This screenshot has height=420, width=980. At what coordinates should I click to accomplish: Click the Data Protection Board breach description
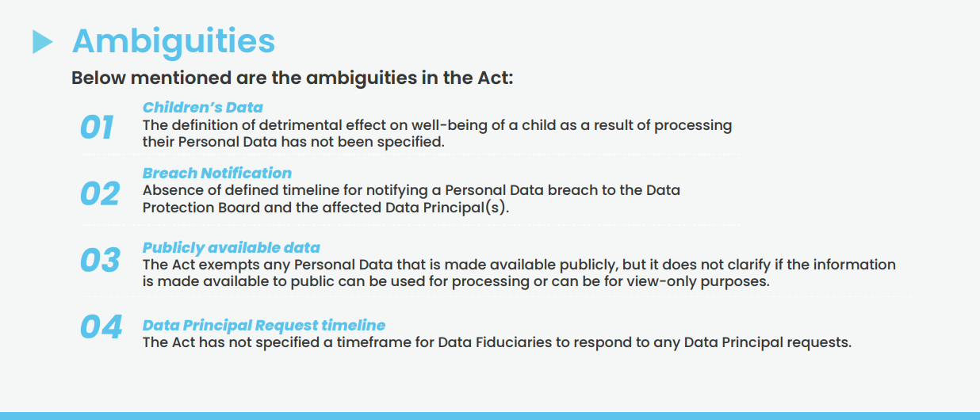(412, 200)
